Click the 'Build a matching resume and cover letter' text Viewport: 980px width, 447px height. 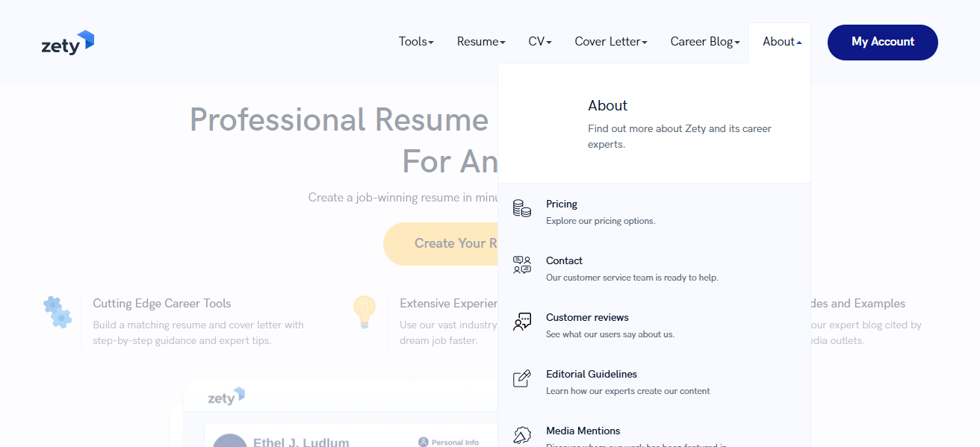click(x=198, y=333)
